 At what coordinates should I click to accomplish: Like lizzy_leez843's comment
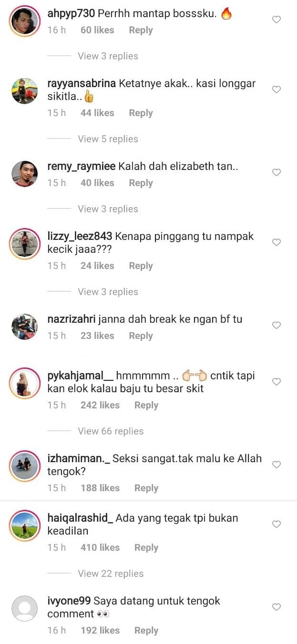click(276, 242)
